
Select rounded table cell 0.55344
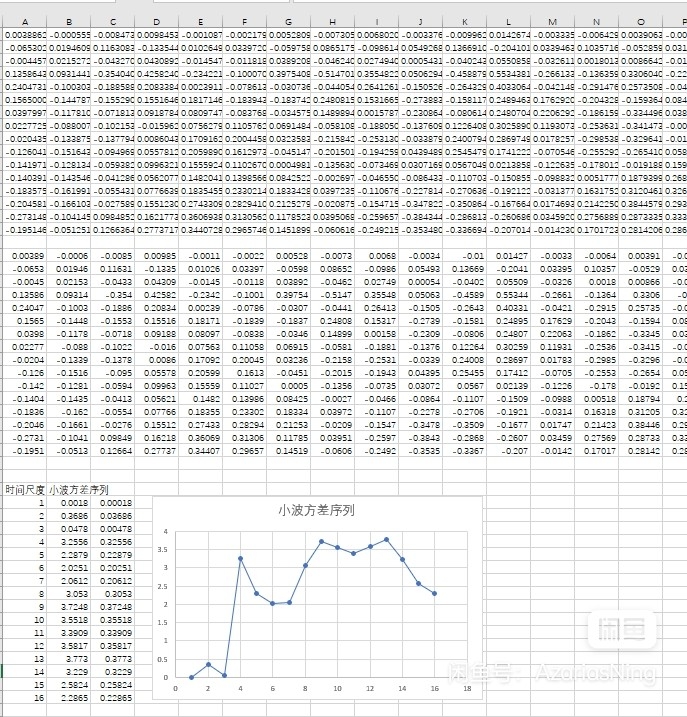click(x=508, y=295)
